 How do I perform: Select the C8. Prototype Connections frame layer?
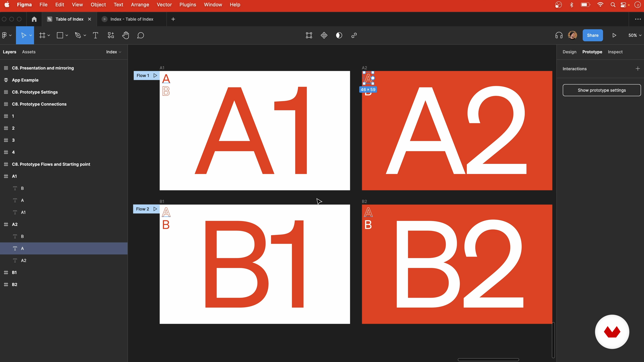[x=64, y=104]
